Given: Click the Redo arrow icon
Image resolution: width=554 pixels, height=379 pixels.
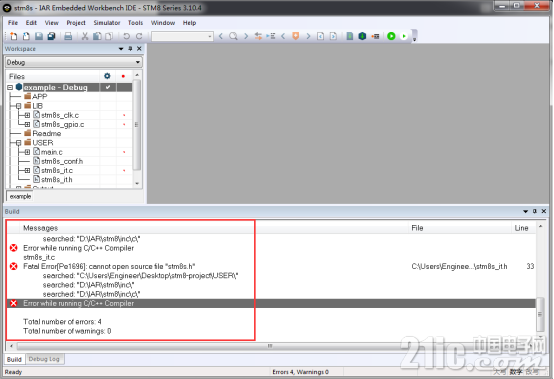Looking at the screenshot, I should coord(139,36).
